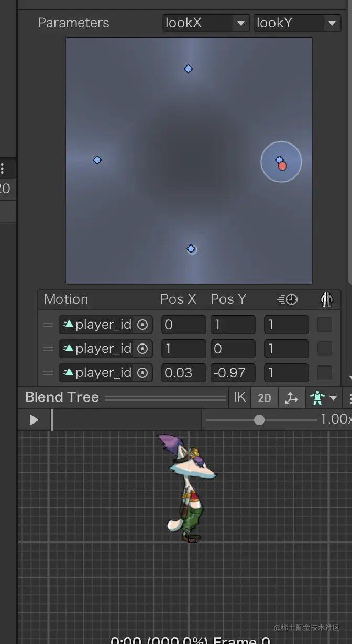This screenshot has height=644, width=352.
Task: Select the top blend point diamond
Action: pyautogui.click(x=189, y=69)
